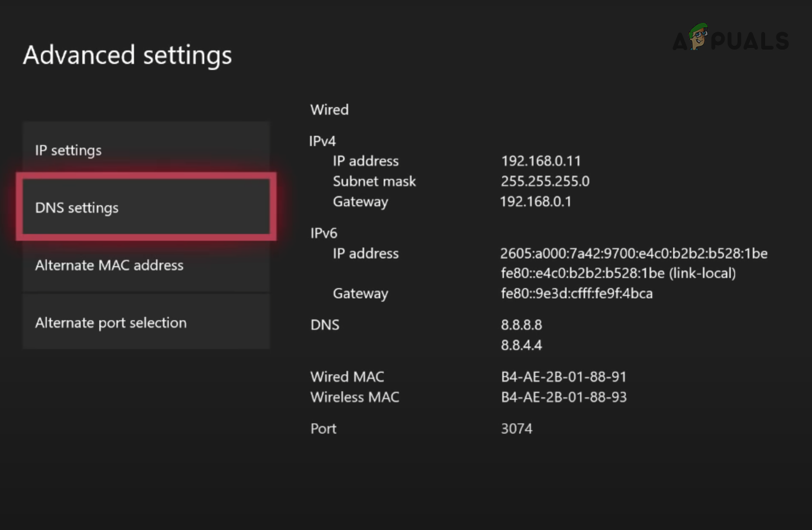
Task: Click the IPv6 gateway value fe80::9e3d
Action: pyautogui.click(x=577, y=294)
